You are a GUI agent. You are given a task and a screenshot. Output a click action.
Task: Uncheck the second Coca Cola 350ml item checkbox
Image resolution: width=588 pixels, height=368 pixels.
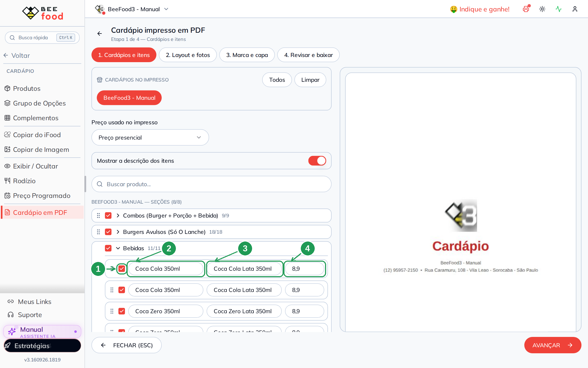122,290
